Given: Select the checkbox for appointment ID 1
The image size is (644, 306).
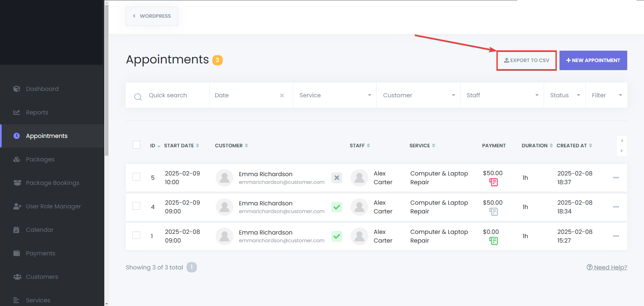Looking at the screenshot, I should pos(137,235).
